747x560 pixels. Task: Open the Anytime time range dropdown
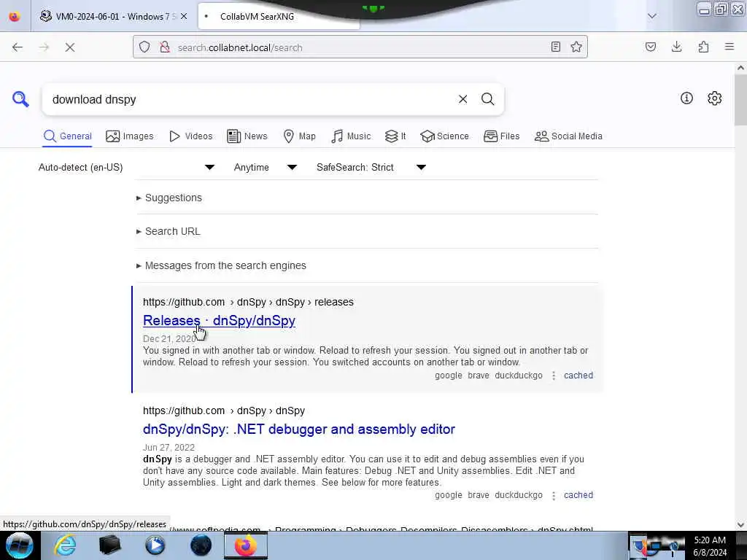point(266,167)
